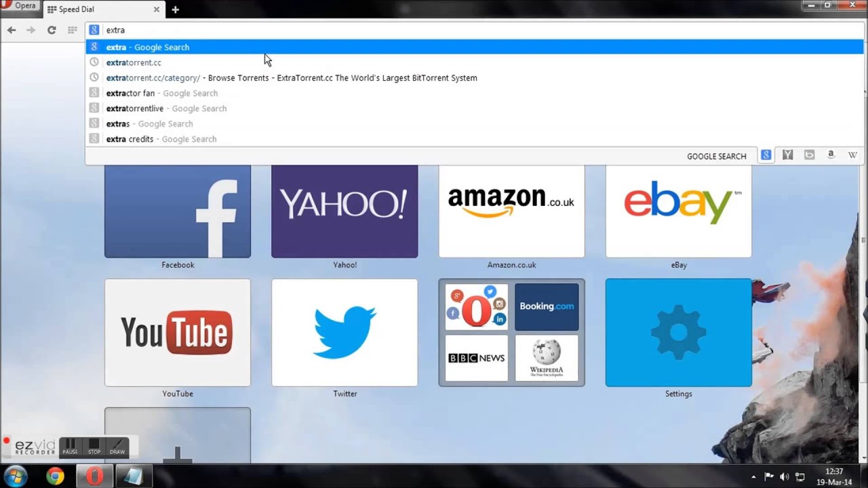The image size is (868, 488).
Task: Select the ezvid Draw tool
Action: [117, 447]
